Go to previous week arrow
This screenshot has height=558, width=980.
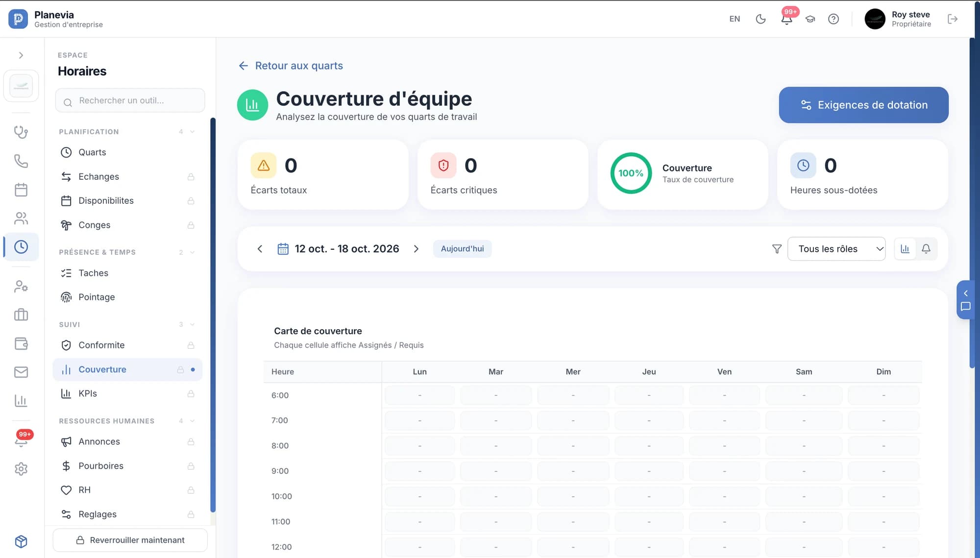tap(260, 249)
